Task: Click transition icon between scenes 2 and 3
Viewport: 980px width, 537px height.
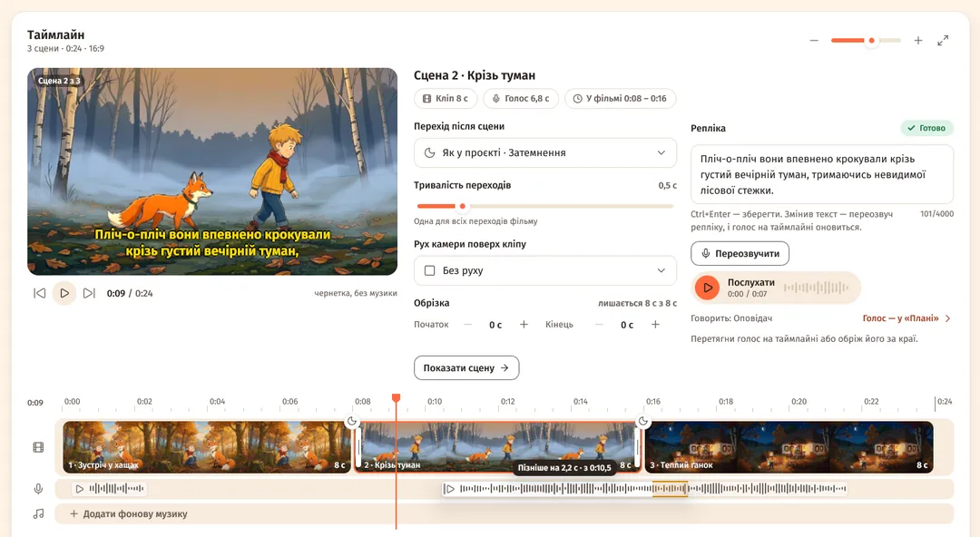Action: coord(643,422)
